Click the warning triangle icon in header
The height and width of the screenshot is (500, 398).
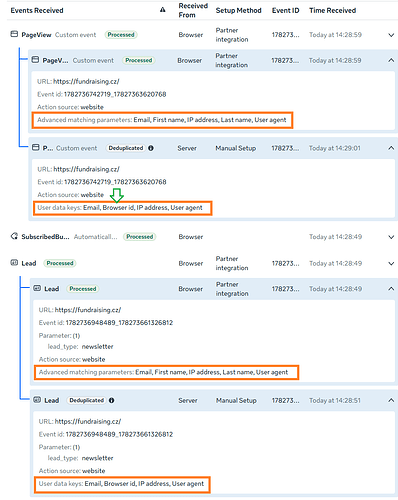pos(163,10)
